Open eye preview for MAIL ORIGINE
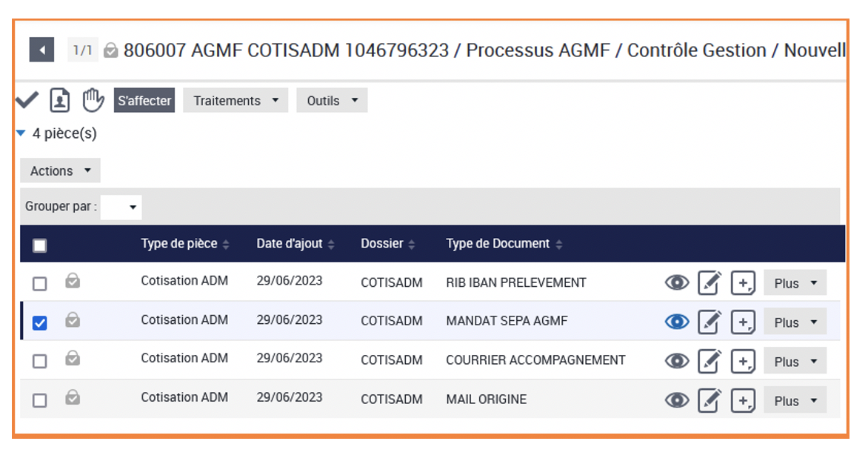868x461 pixels. click(x=676, y=400)
